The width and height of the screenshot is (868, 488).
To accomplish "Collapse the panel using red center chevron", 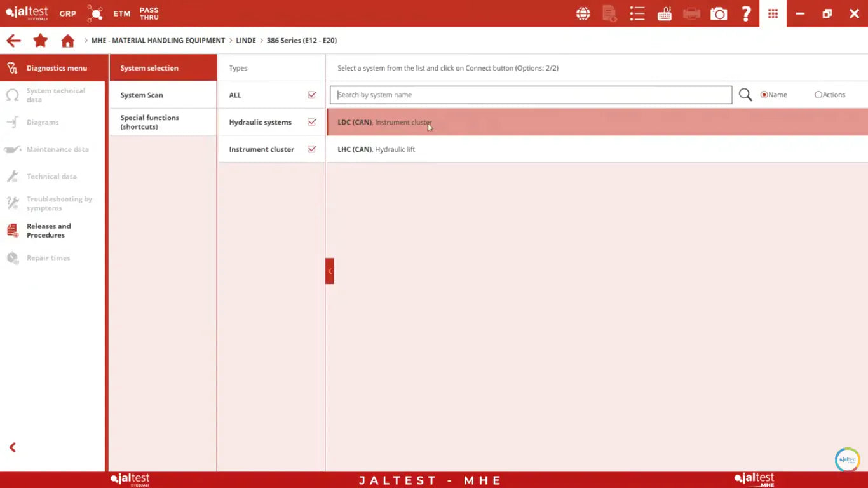I will (x=329, y=270).
